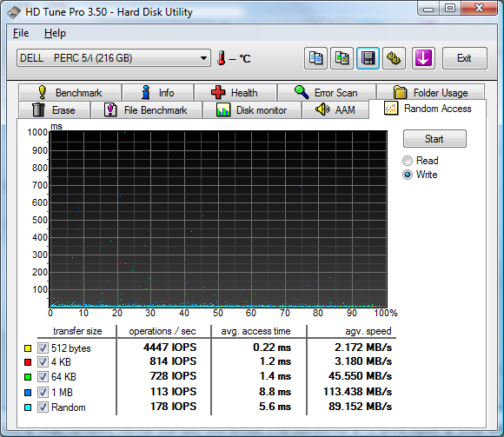This screenshot has width=504, height=437.
Task: Toggle the 64 KB transfer size checkbox
Action: click(43, 376)
